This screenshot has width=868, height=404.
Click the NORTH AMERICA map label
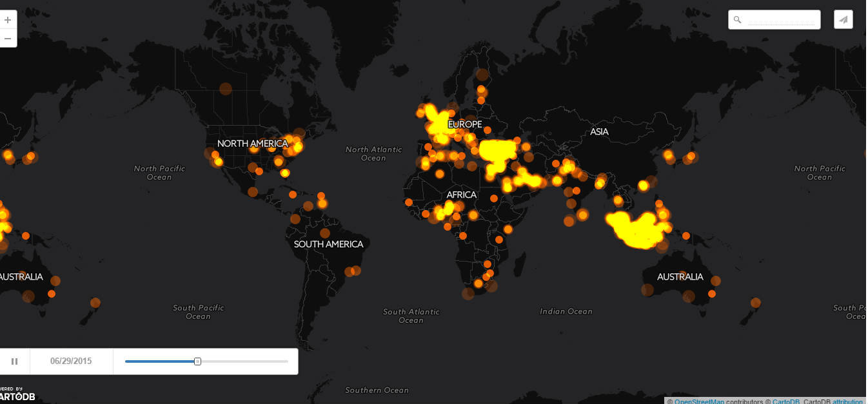(x=252, y=144)
